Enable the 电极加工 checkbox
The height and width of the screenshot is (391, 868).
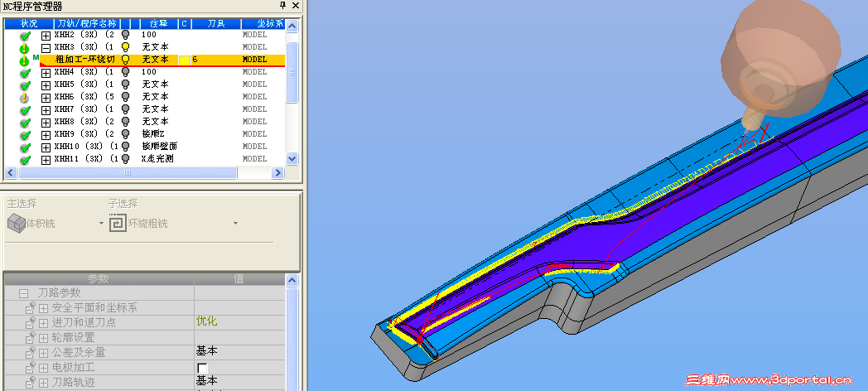click(202, 368)
